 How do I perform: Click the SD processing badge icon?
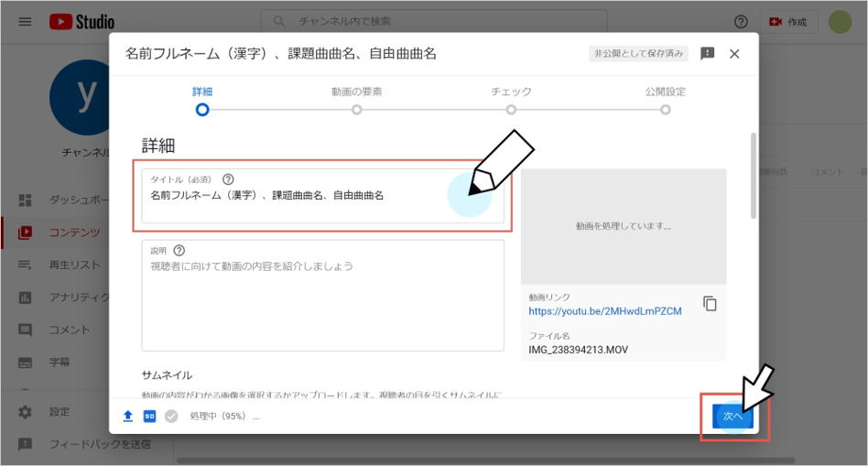149,416
